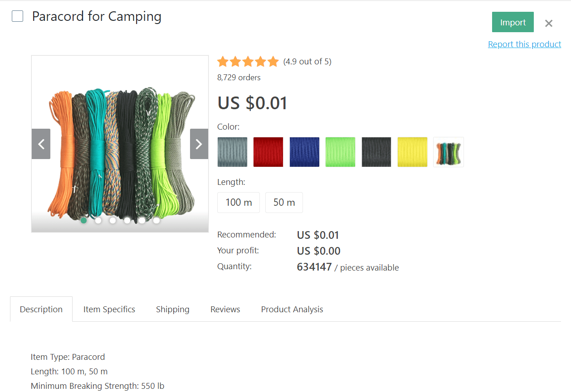The image size is (571, 392).
Task: Close the product details panel
Action: pyautogui.click(x=548, y=24)
